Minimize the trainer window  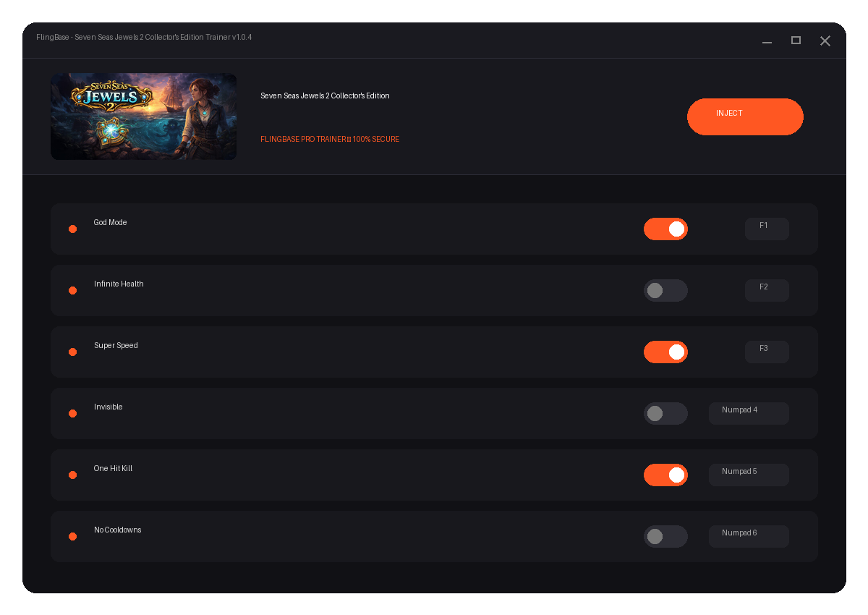767,41
